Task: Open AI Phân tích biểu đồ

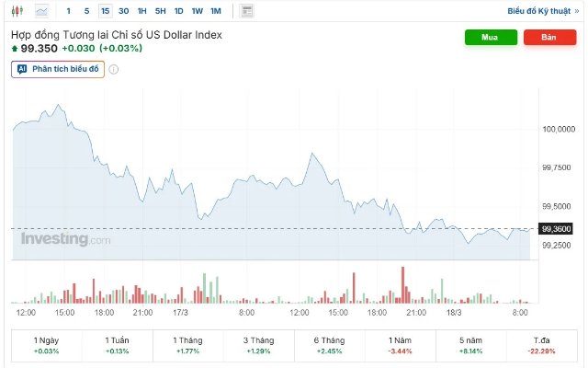Action: pyautogui.click(x=58, y=69)
